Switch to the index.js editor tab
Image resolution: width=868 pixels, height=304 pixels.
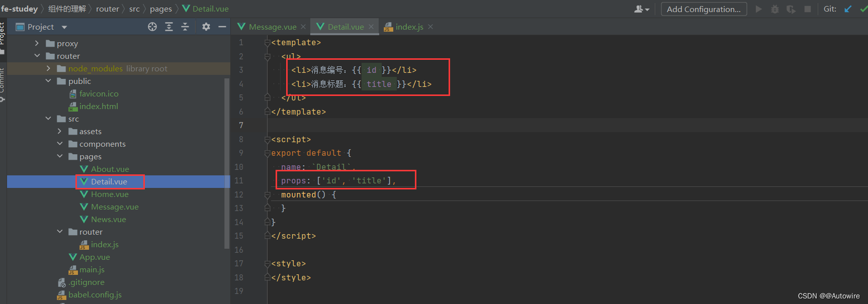click(409, 27)
